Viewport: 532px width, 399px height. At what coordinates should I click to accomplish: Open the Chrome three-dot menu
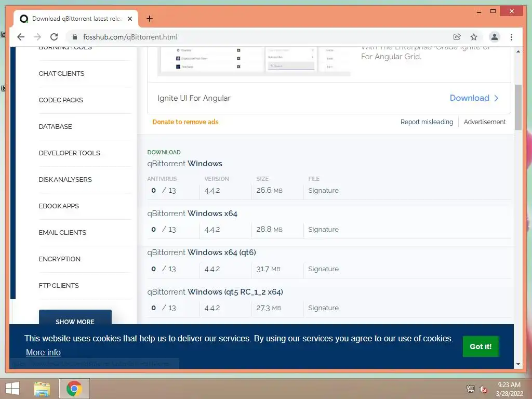[511, 37]
